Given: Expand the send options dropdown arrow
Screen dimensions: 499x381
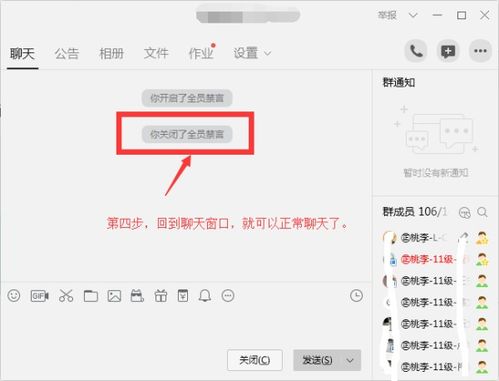Looking at the screenshot, I should 350,360.
